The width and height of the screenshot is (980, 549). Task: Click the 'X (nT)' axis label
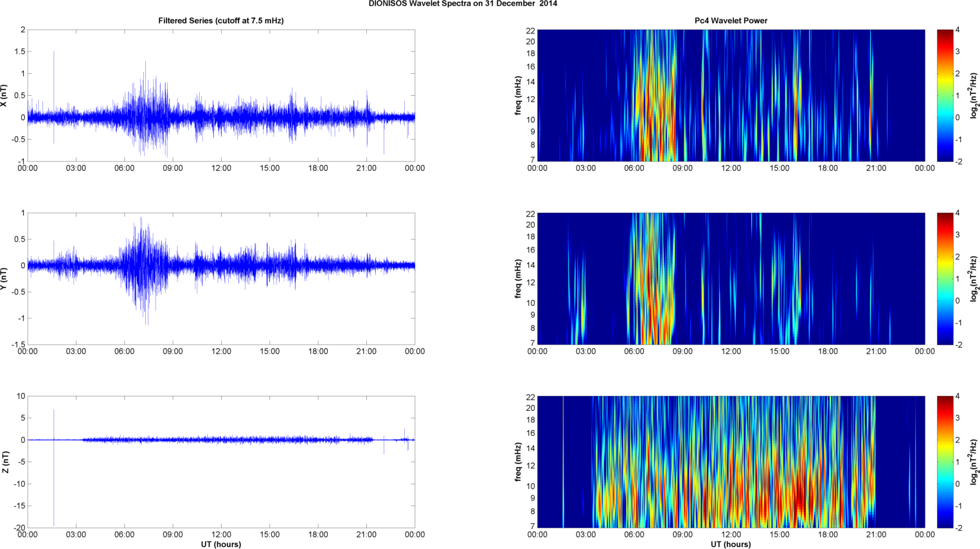(4, 96)
